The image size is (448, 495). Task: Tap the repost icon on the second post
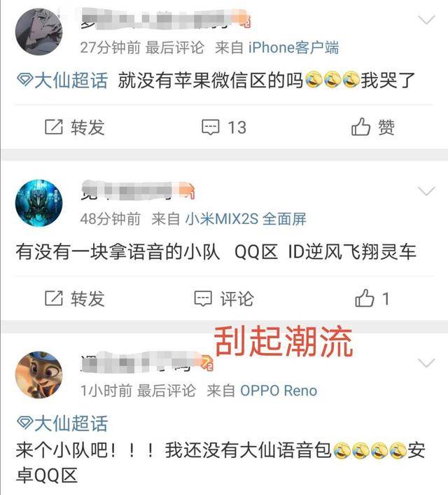(x=54, y=298)
